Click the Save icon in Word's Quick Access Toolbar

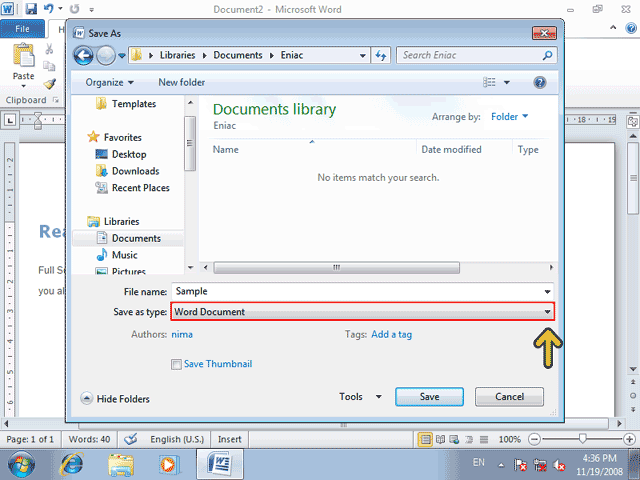31,9
